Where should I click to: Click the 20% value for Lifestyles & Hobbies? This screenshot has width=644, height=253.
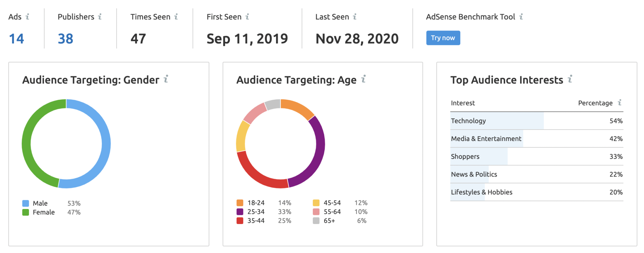click(616, 192)
